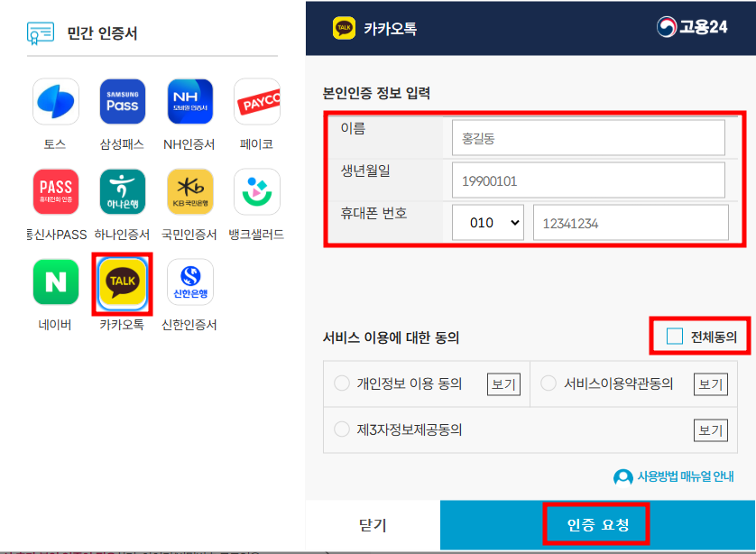Select the Toss (토스) certificate icon

[x=56, y=102]
